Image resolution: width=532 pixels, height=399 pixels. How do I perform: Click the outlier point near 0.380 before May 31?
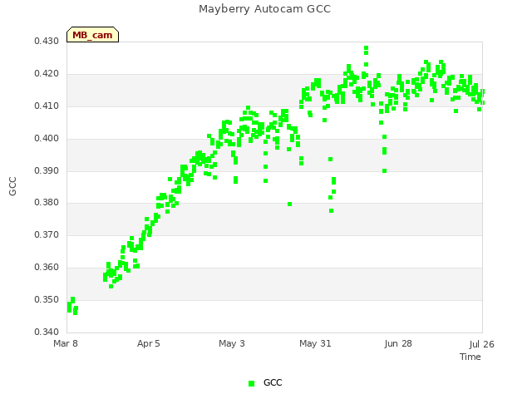[x=290, y=204]
